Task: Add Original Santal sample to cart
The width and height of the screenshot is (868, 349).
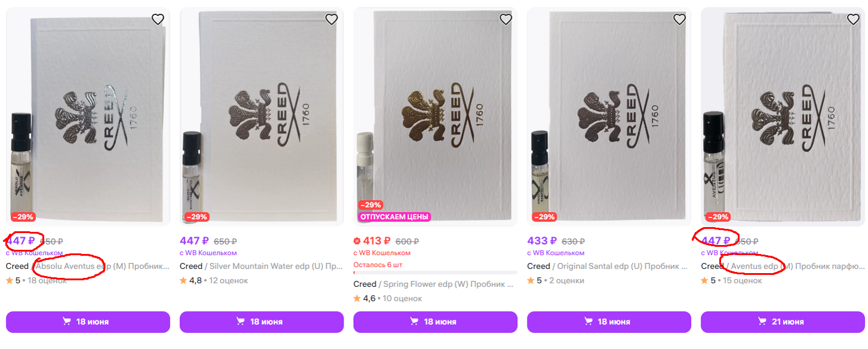Action: [x=609, y=322]
